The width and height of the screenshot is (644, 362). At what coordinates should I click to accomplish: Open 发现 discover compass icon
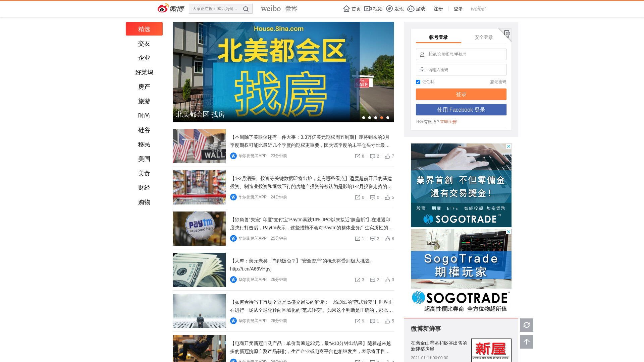(x=389, y=9)
